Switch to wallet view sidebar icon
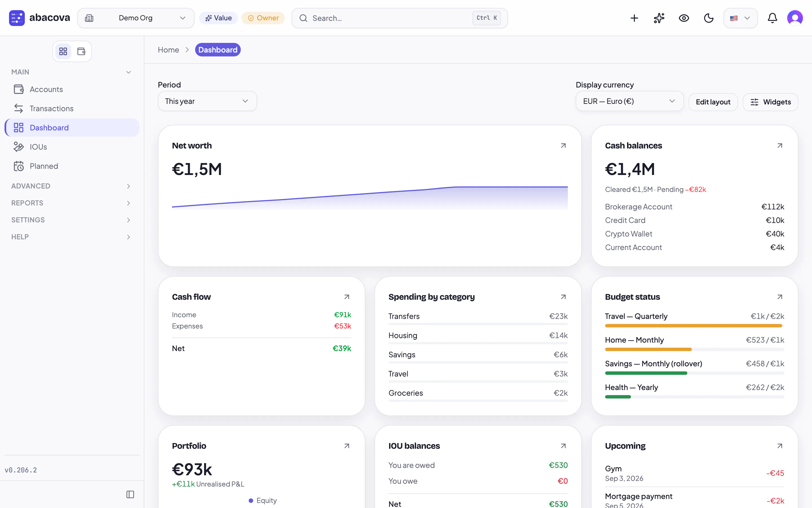812x508 pixels. (81, 51)
